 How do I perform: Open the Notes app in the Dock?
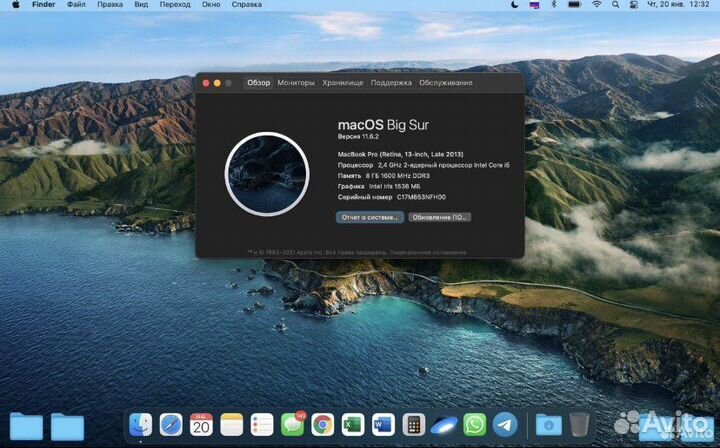231,425
